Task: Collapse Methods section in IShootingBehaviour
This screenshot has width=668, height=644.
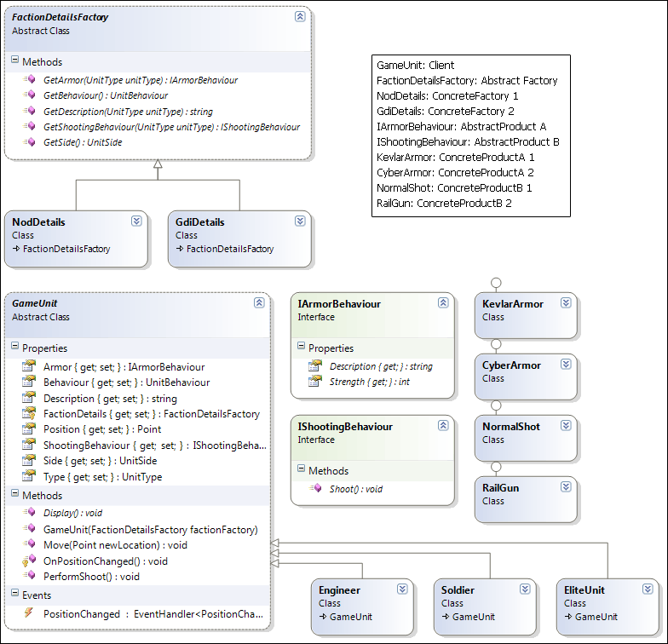Action: tap(302, 469)
